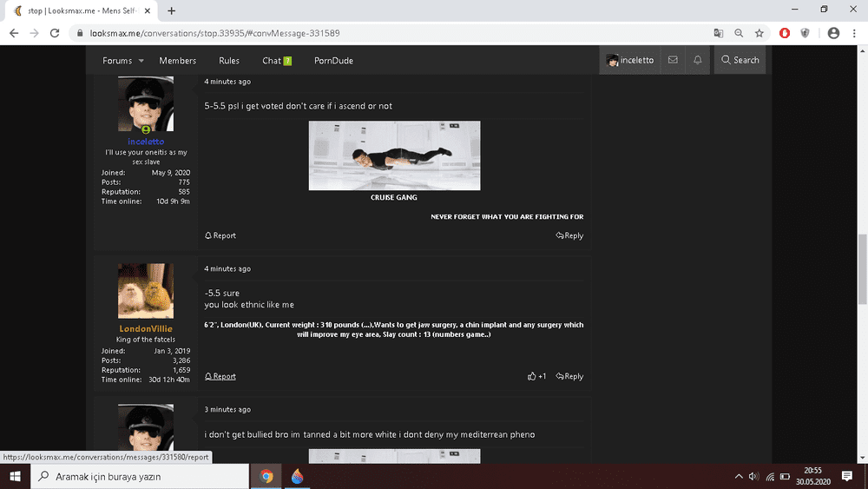
Task: Open network Wi-Fi tray icon
Action: click(769, 476)
